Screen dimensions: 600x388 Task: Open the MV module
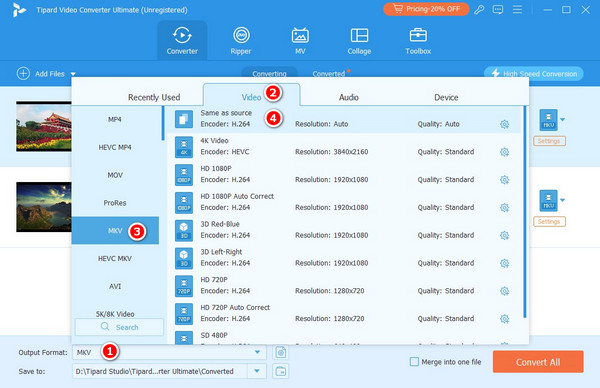coord(300,41)
